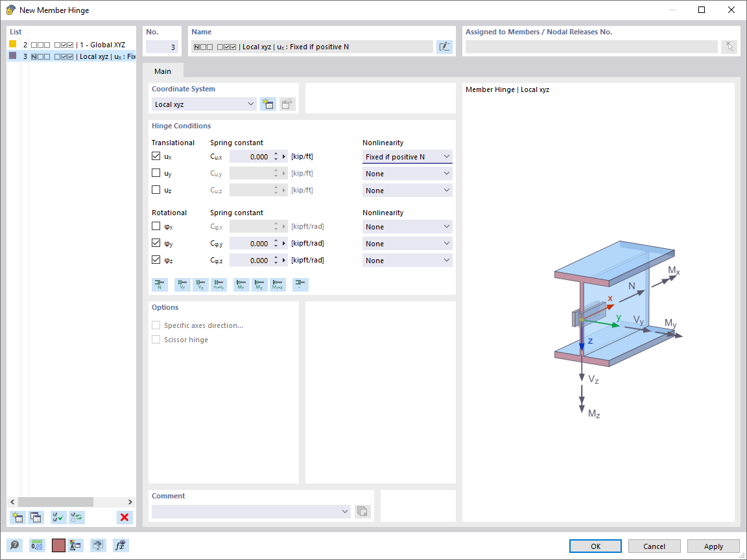Click the edit Name pencil icon
Screen dimensions: 747x560
click(444, 46)
